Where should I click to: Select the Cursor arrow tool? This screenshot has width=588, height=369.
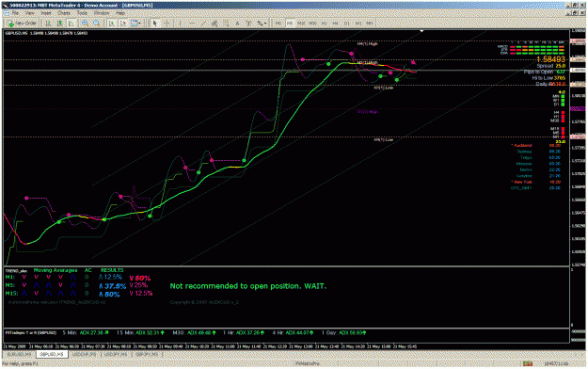coord(155,24)
